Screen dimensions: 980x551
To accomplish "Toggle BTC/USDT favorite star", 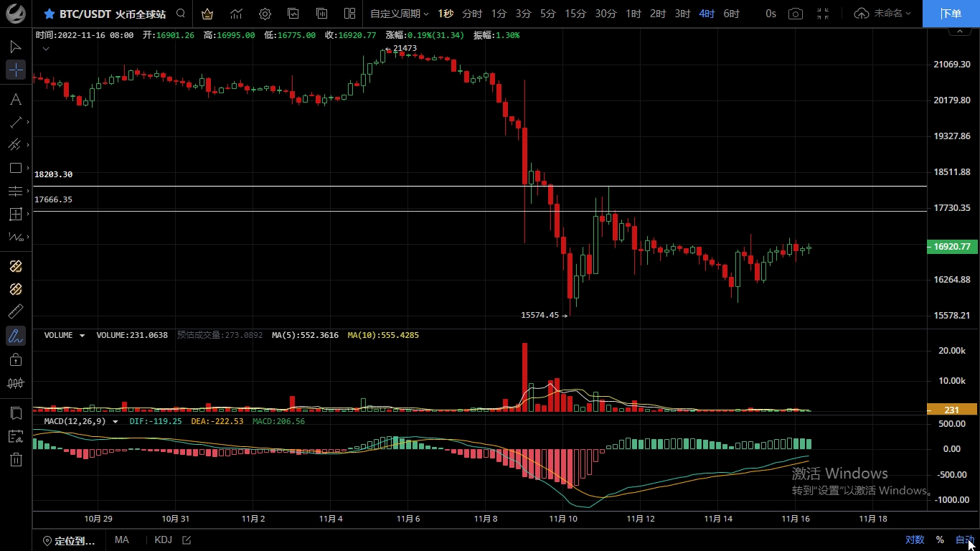I will [50, 14].
